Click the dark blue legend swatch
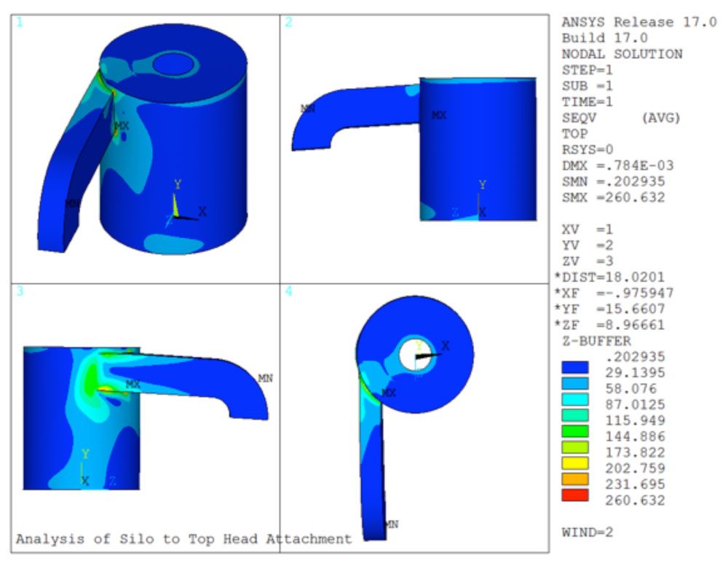 [575, 368]
